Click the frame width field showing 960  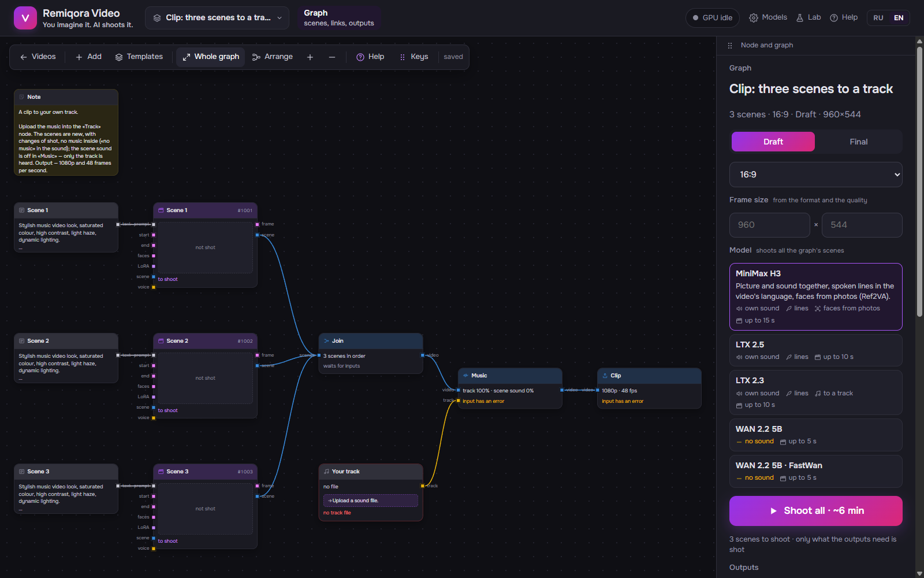[x=770, y=225]
